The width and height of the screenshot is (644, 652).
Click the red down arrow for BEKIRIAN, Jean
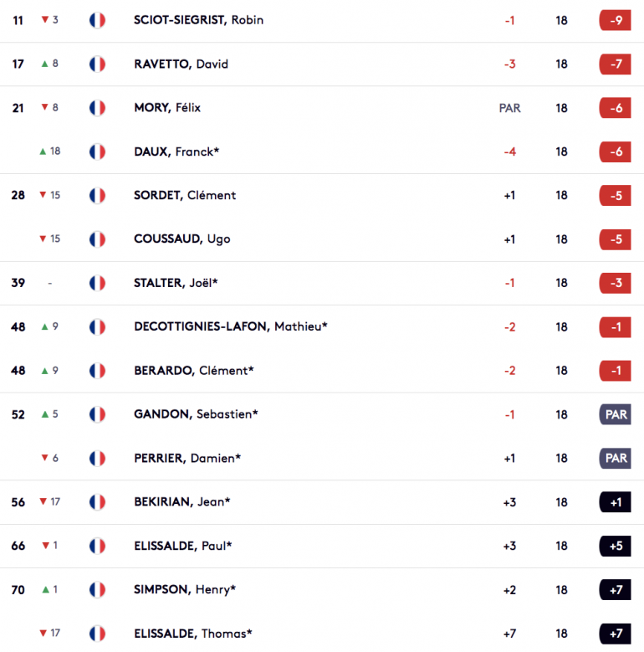point(43,501)
